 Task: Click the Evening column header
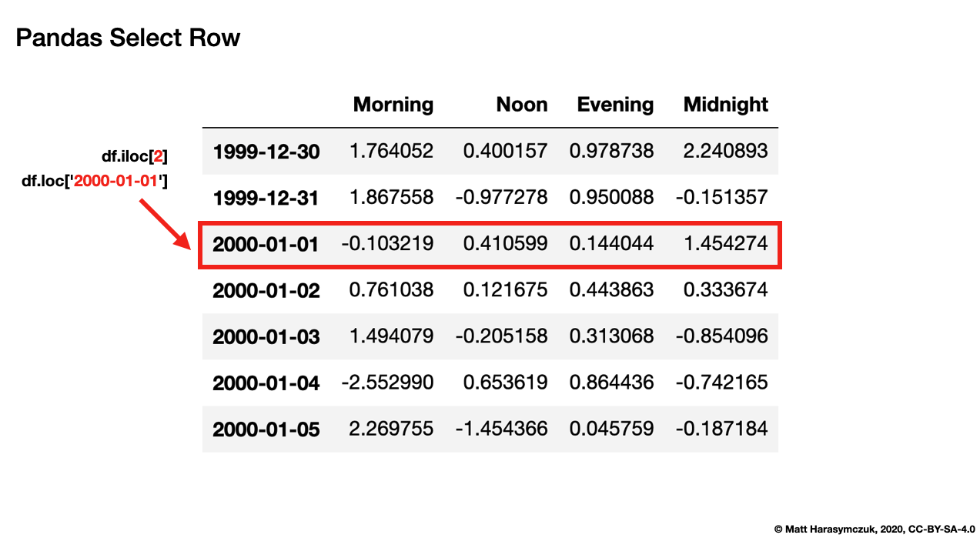[x=614, y=105]
